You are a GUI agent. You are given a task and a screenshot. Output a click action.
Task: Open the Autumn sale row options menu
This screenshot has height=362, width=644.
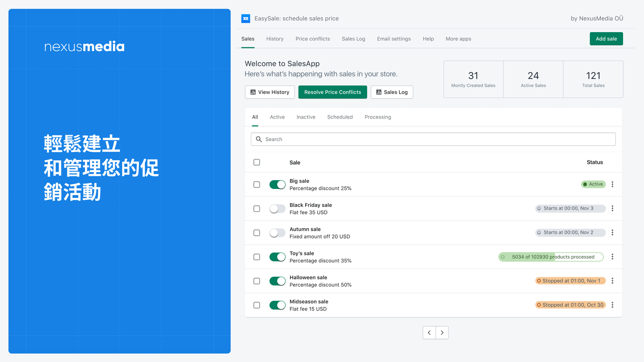click(612, 232)
